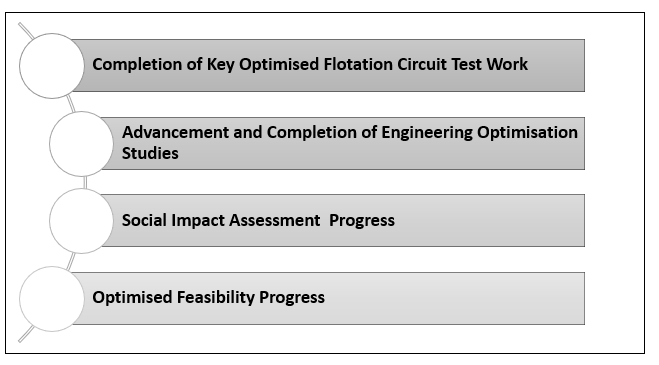
Task: Click the text 'Flotation Circuit Test Work'
Action: tap(425, 64)
